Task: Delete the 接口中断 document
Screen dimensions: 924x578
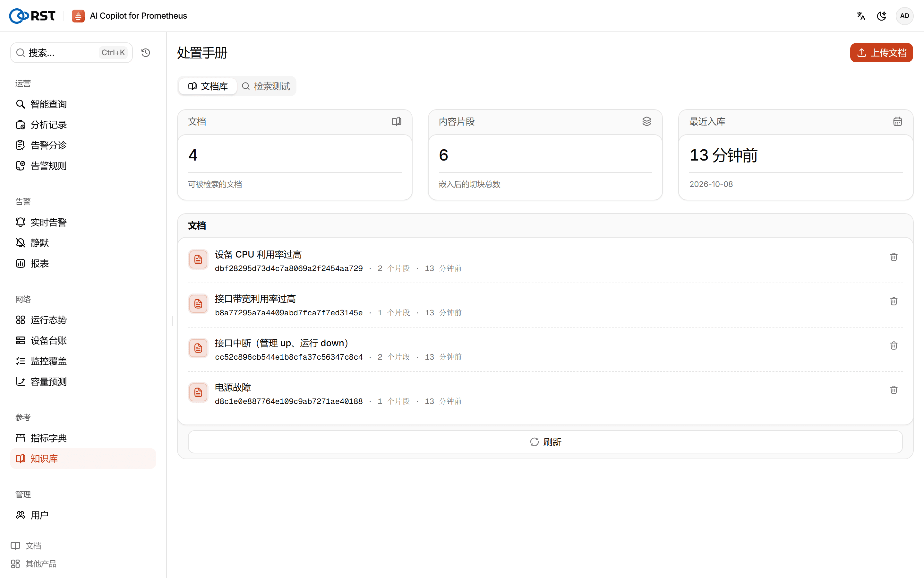Action: click(x=894, y=346)
